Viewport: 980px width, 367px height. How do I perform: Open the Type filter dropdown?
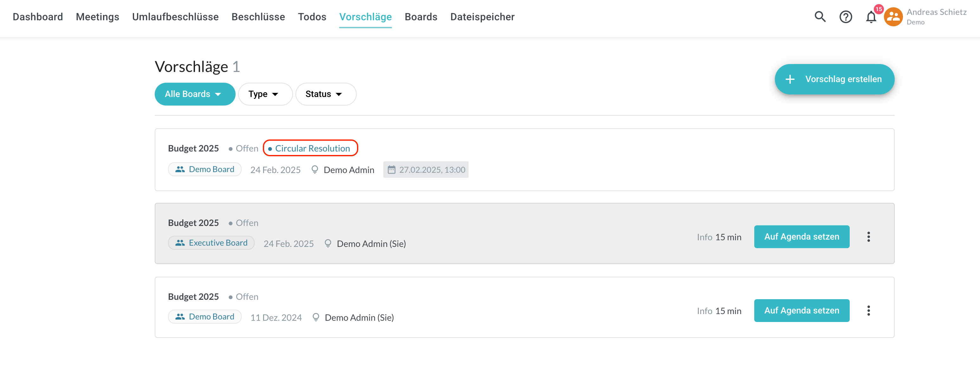pyautogui.click(x=265, y=94)
